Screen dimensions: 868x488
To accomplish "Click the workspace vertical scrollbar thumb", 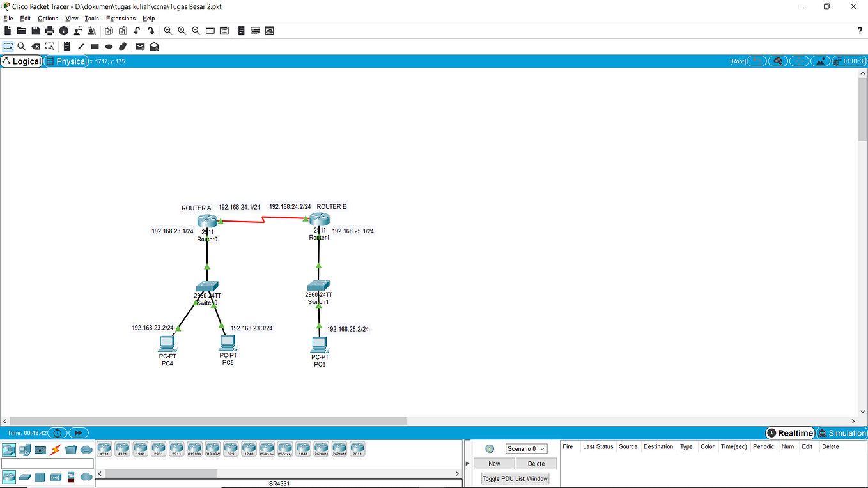I will click(x=863, y=109).
